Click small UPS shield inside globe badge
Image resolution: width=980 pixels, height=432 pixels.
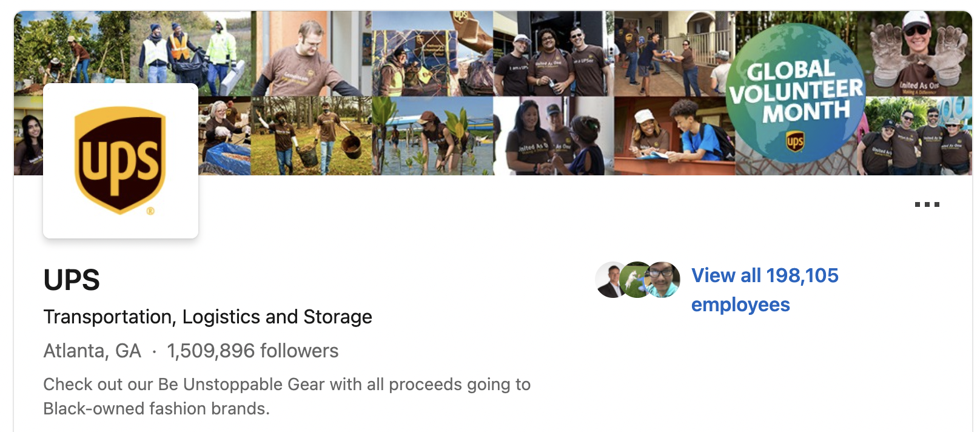click(x=795, y=141)
